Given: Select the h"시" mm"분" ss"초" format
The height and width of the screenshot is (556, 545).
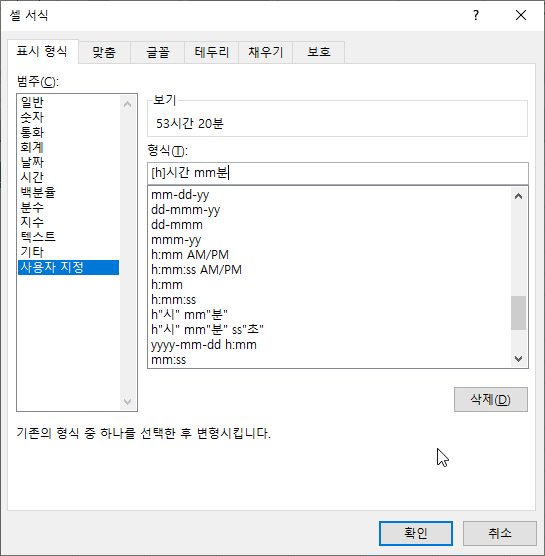Looking at the screenshot, I should pyautogui.click(x=329, y=329).
